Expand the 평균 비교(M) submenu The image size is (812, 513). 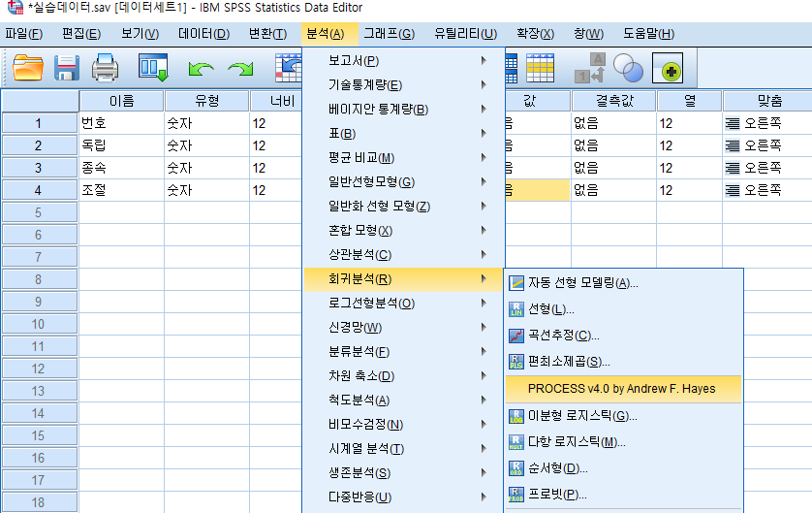click(x=403, y=157)
